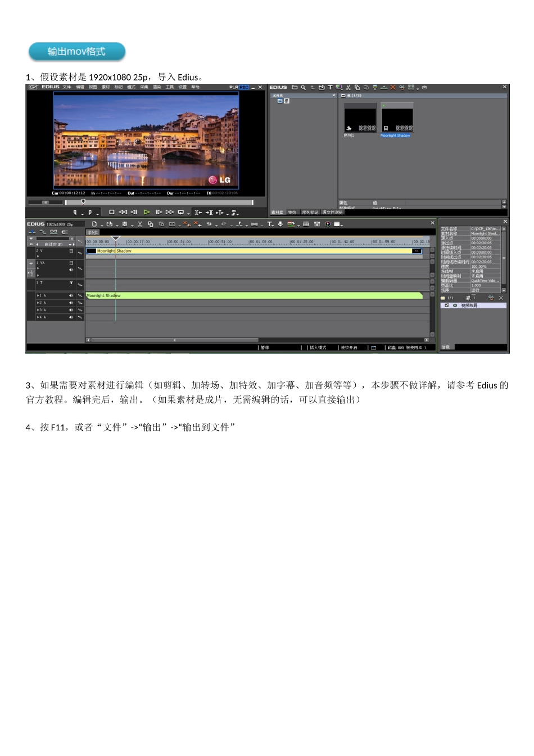Select Moonlight Shadow audio clip on 1A
Viewport: 534px width, 756px height.
click(254, 295)
